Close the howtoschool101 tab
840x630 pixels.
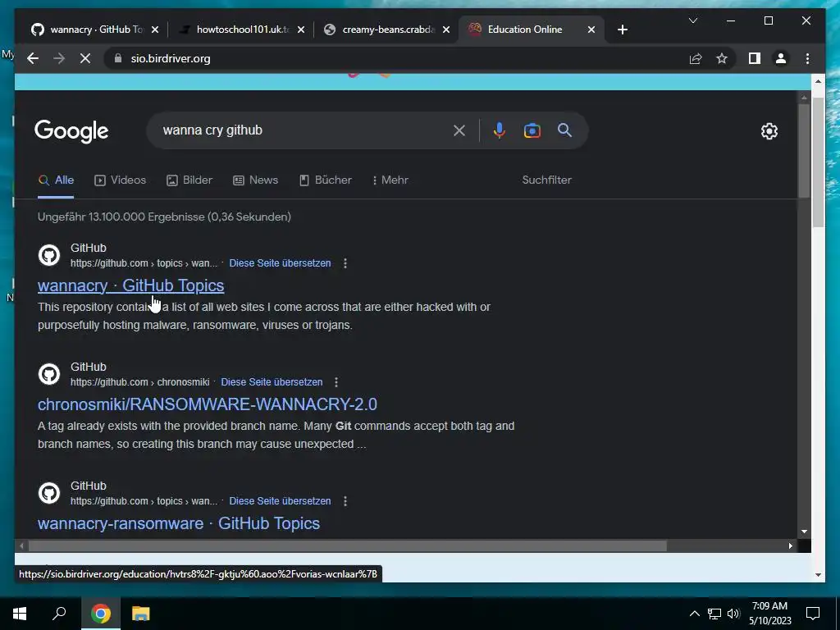point(301,30)
